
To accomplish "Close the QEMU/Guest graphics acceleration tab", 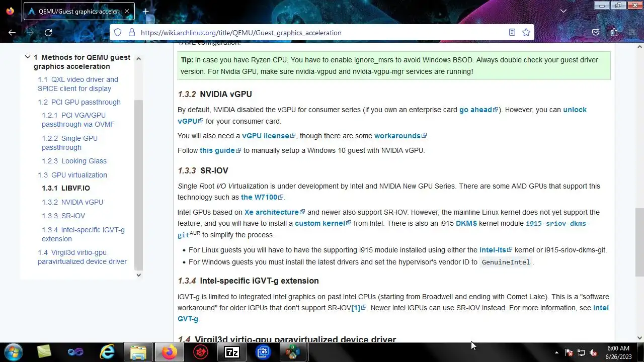I will [x=127, y=11].
